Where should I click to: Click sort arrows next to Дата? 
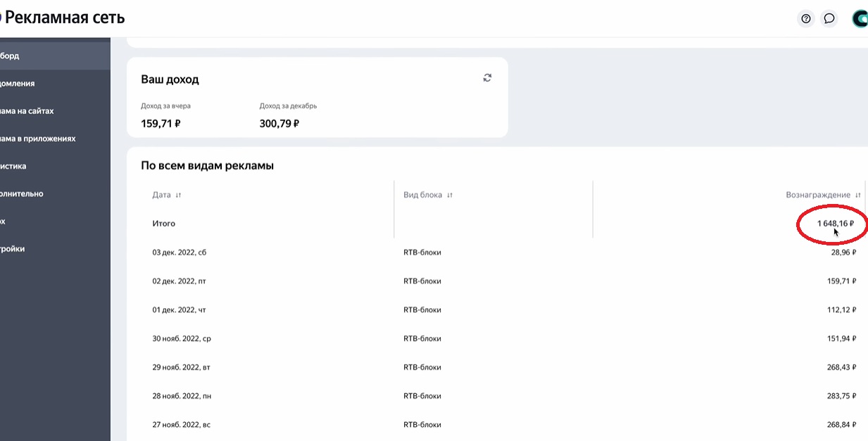pyautogui.click(x=178, y=196)
